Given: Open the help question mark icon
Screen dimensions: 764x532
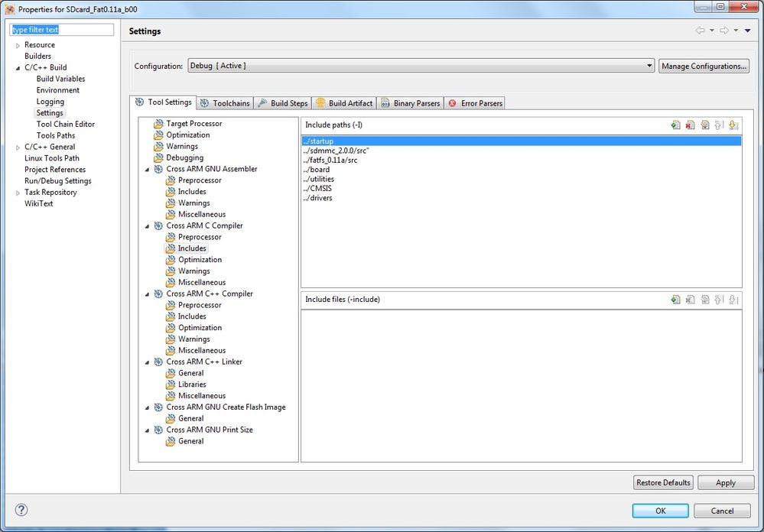Looking at the screenshot, I should tap(21, 510).
